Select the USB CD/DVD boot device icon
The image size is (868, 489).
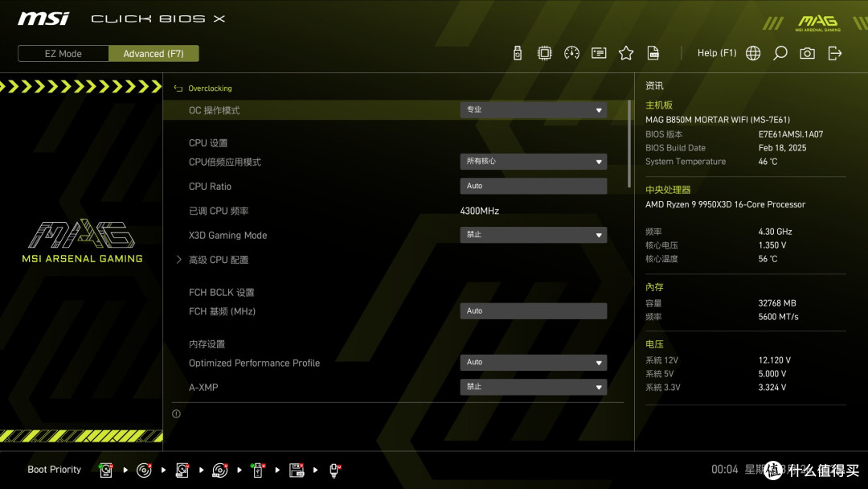(x=219, y=471)
